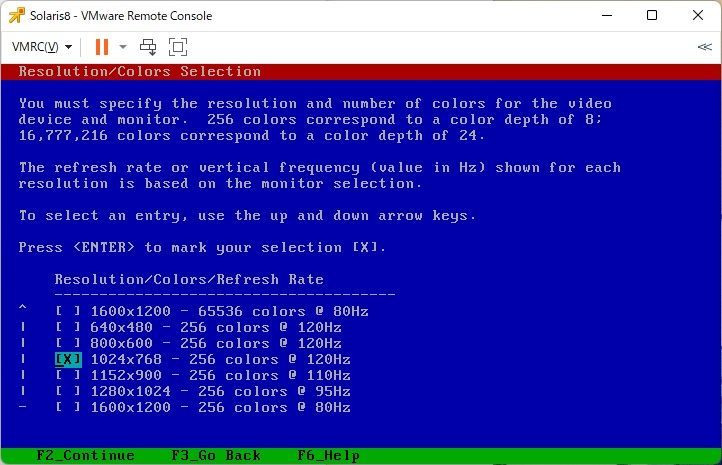722x465 pixels.
Task: Mark the 1280x1024 256 colors checkbox
Action: pos(68,391)
